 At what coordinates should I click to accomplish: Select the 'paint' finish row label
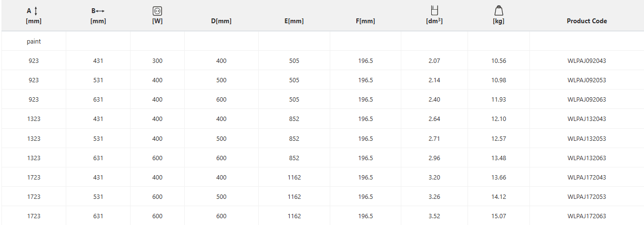34,42
